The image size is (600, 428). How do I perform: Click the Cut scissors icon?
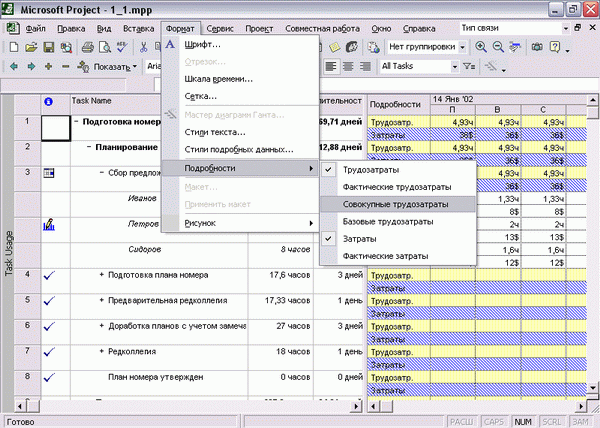coord(143,47)
